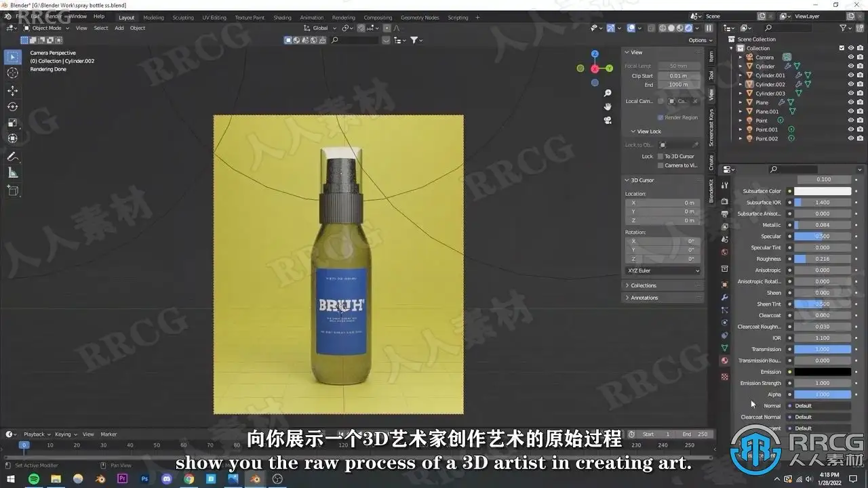Select the Measure tool
Image resolution: width=868 pixels, height=488 pixels.
[12, 173]
